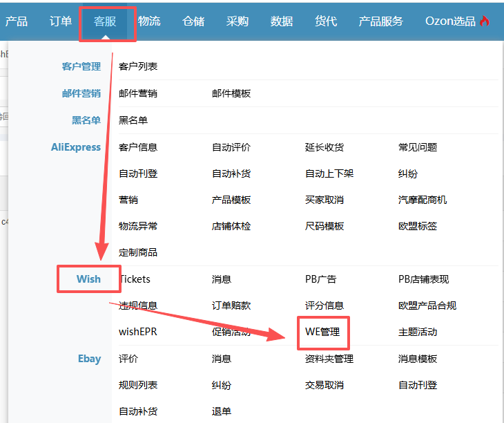Open the 黑名单 menu entry

coord(133,120)
